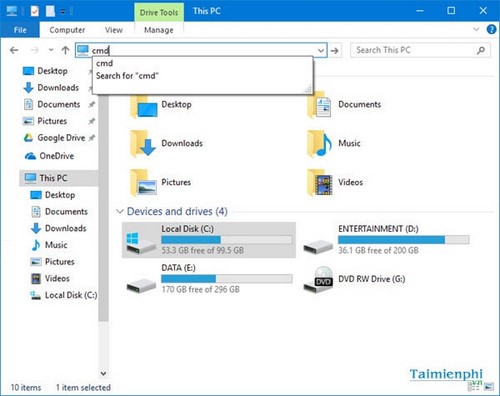Open Pictures under This PC in sidebar
This screenshot has height=396, width=500.
(x=60, y=261)
